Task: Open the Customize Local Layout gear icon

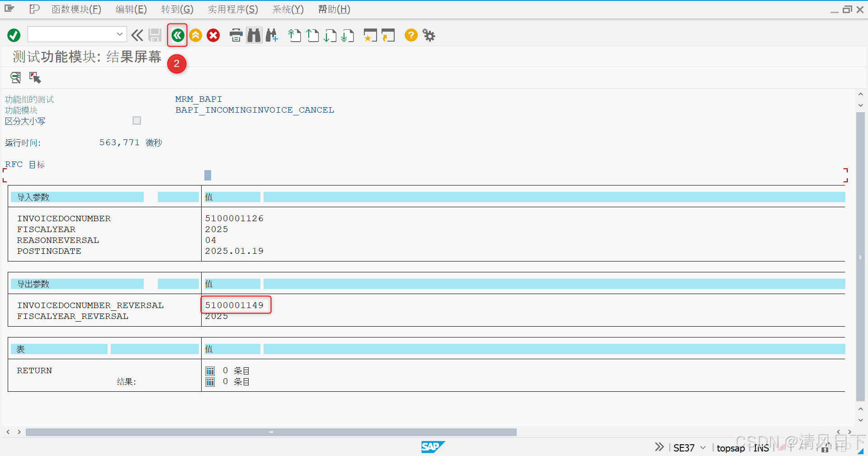Action: click(428, 35)
